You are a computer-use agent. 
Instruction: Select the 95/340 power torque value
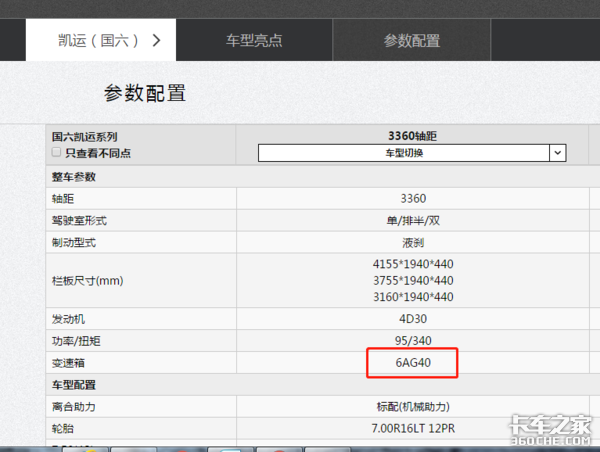[x=412, y=340]
